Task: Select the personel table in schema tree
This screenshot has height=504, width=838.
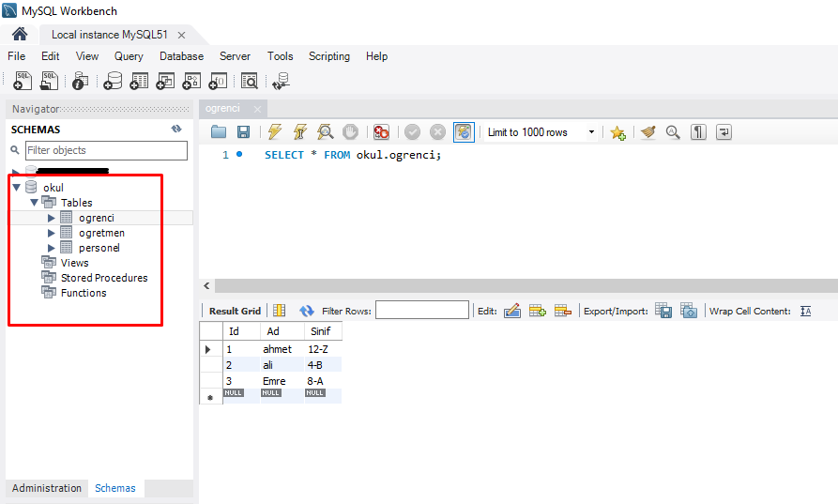Action: pyautogui.click(x=99, y=248)
